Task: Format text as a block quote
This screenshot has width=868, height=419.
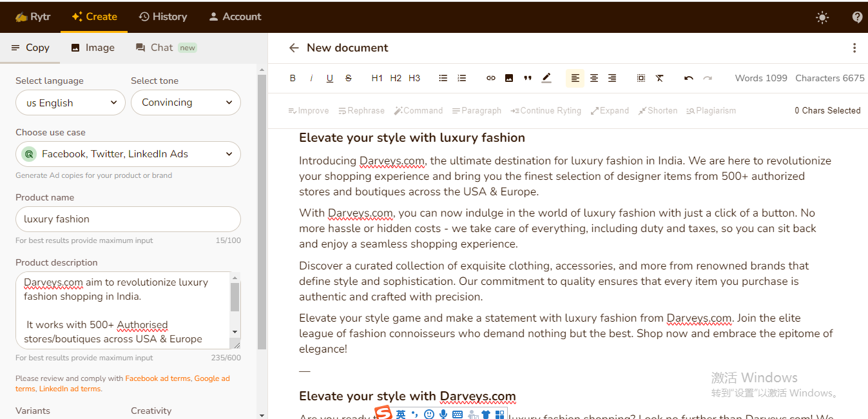Action: click(x=528, y=78)
